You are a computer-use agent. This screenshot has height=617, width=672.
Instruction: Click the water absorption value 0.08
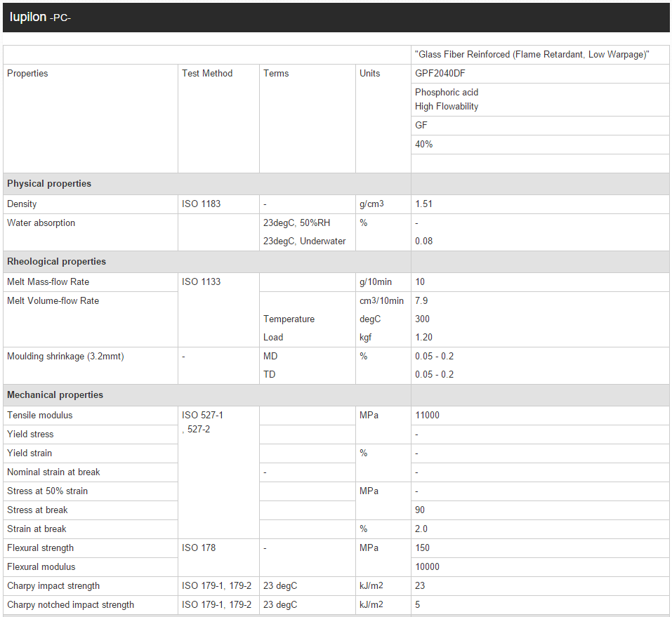pos(423,241)
